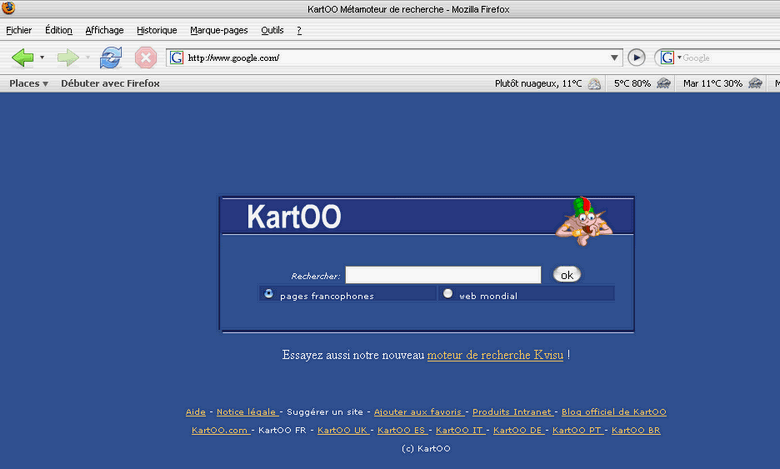Switch to the KartOO IT link
This screenshot has width=780, height=469.
pos(460,430)
